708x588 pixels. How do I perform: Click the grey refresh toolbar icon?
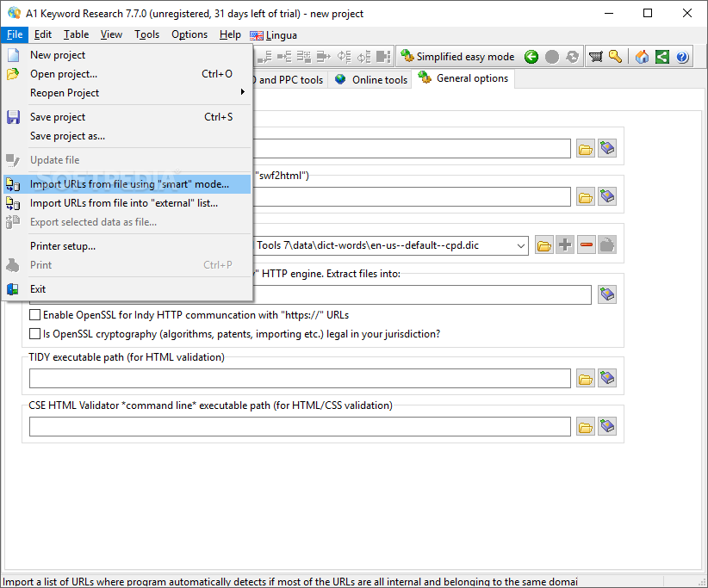[572, 57]
